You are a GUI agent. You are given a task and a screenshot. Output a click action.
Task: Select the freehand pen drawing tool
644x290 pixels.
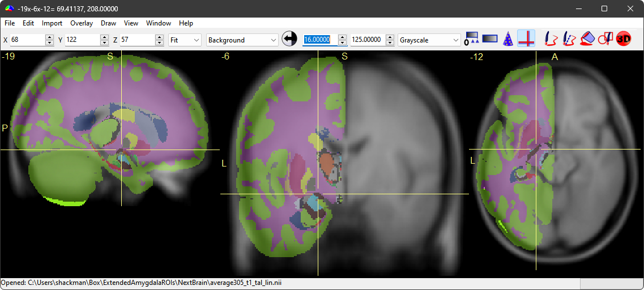(550, 39)
